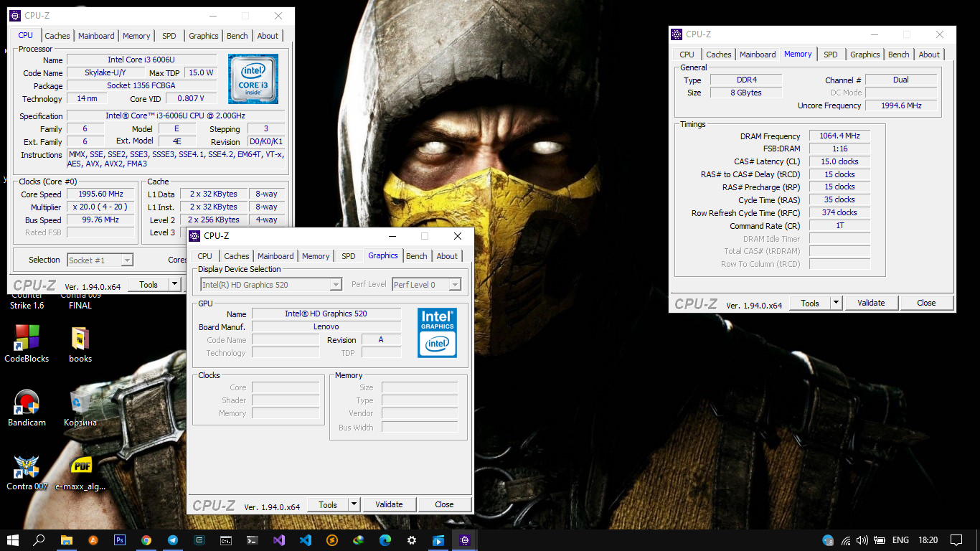980x551 pixels.
Task: Switch to Mainboard tab in CPU window
Action: coord(96,36)
